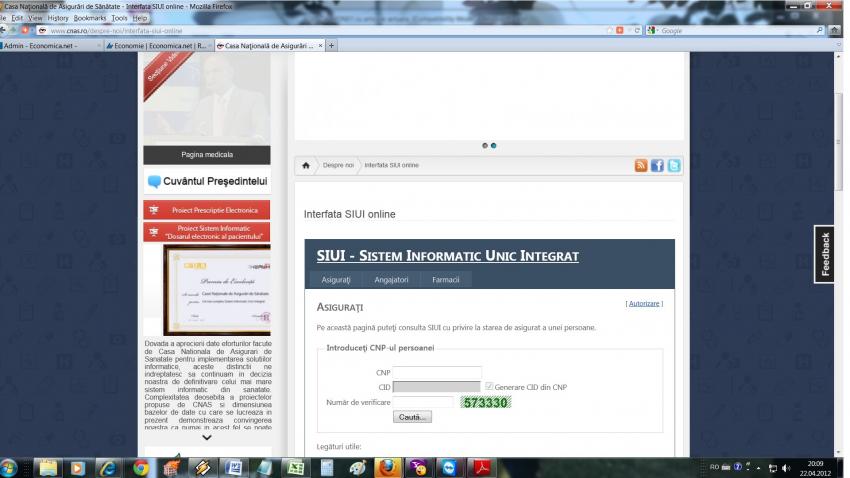Click the 573330 captcha image
Screen dimensions: 850x478
[x=486, y=402]
